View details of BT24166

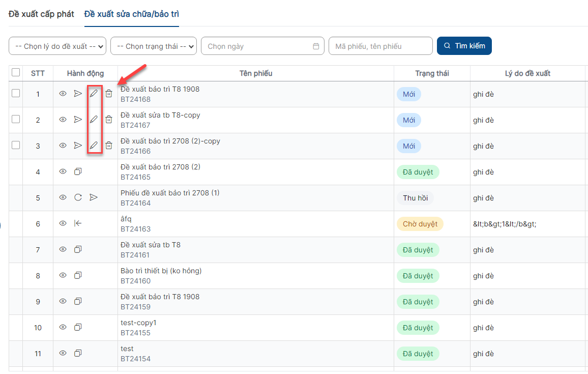click(x=63, y=145)
